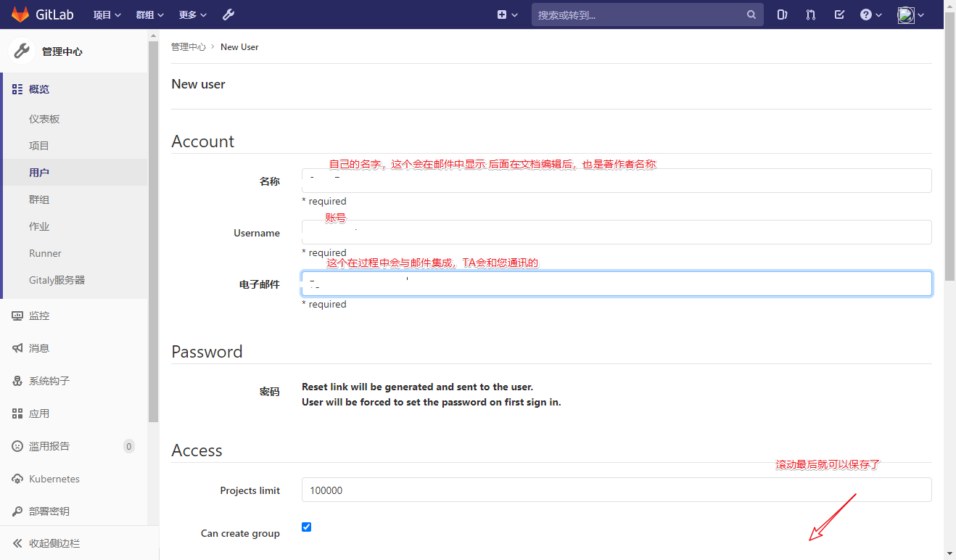Open the help dropdown chevron

878,15
